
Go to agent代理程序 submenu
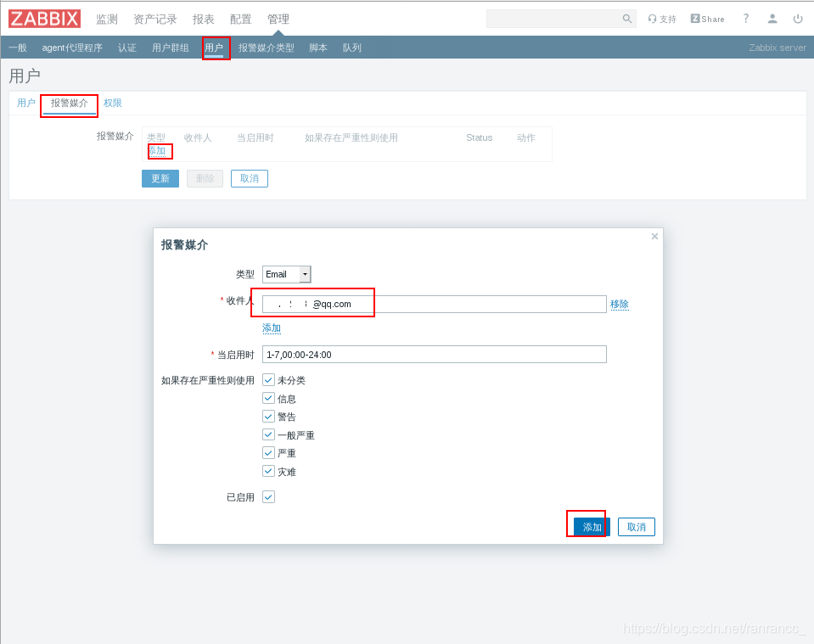[x=72, y=48]
